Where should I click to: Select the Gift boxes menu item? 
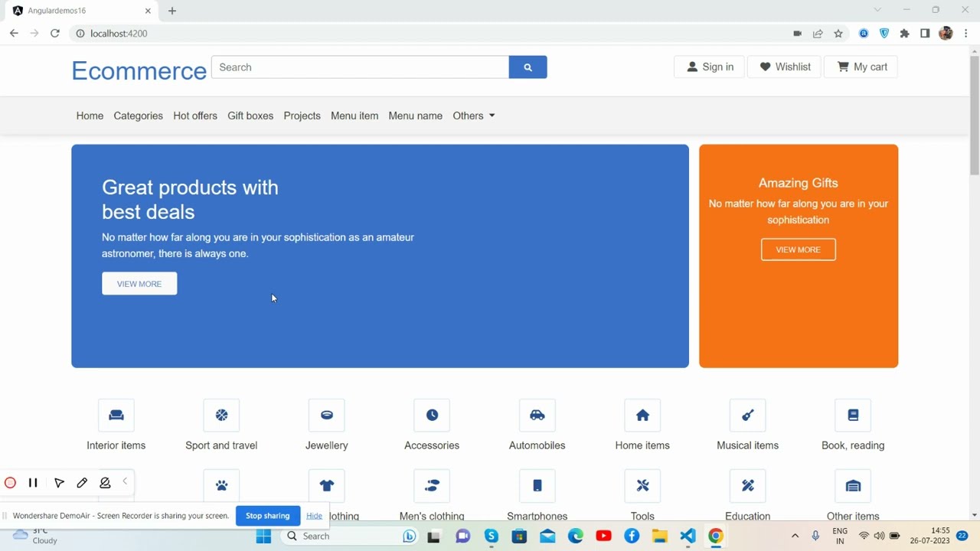250,116
